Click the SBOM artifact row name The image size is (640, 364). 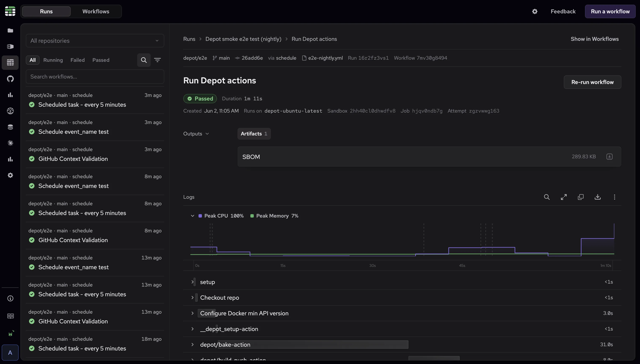click(x=251, y=157)
